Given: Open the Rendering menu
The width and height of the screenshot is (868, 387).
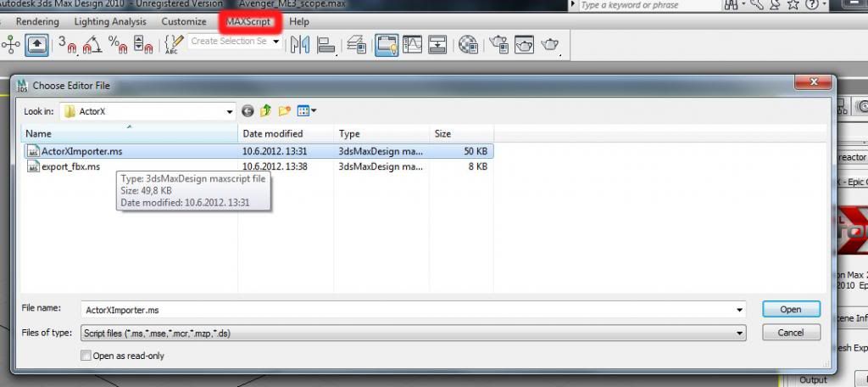Looking at the screenshot, I should 37,21.
